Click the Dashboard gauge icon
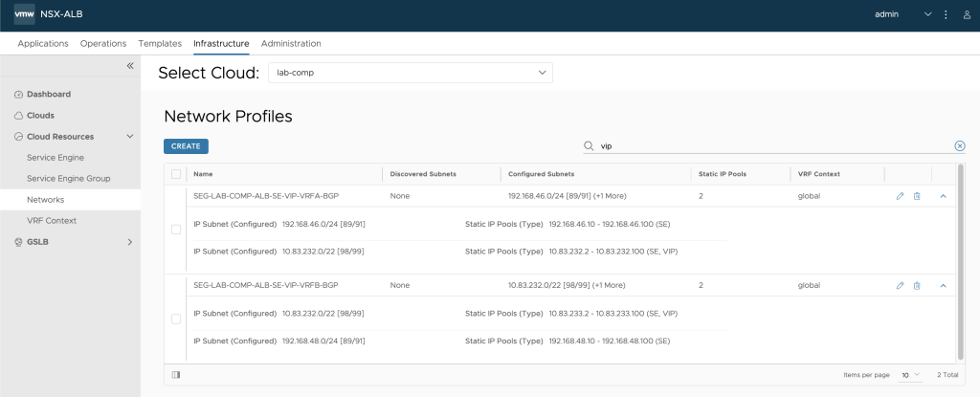Viewport: 980px width, 397px height. (x=18, y=95)
